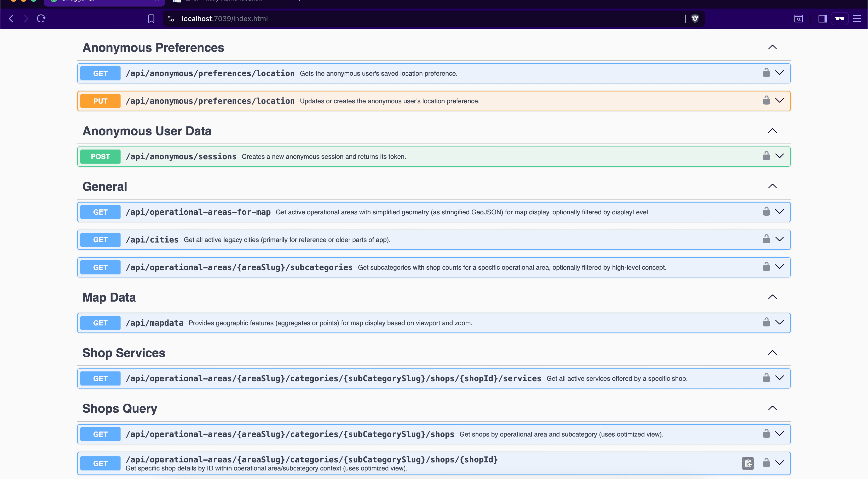Click GET badge for /api/mapdata
This screenshot has height=479, width=868.
[100, 323]
